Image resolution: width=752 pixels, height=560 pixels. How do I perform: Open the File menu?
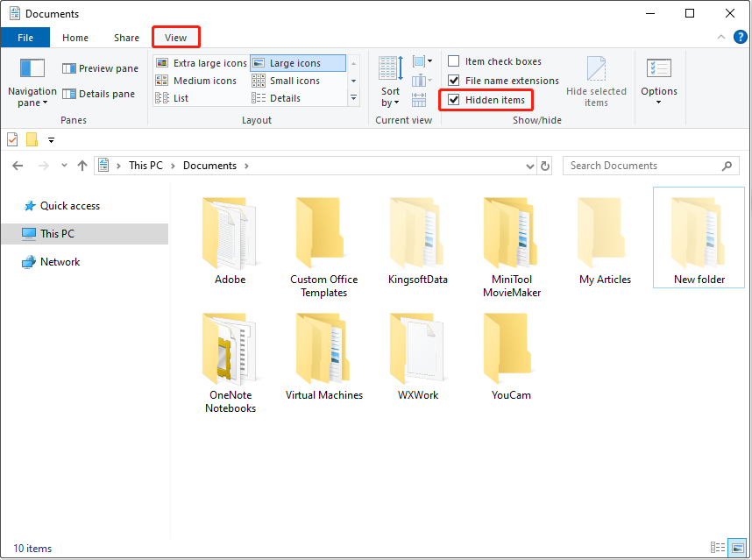[25, 38]
